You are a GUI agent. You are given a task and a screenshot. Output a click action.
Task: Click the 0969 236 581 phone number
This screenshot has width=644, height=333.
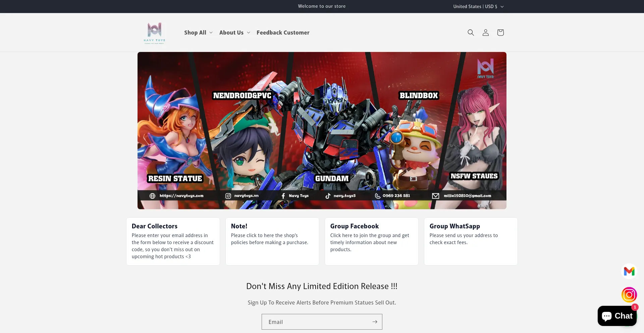coord(396,196)
